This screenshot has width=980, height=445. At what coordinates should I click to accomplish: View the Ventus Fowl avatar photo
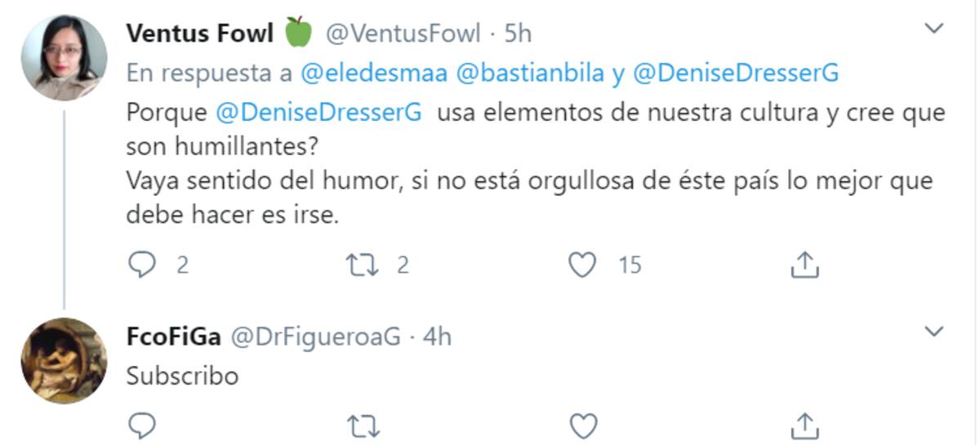[x=64, y=57]
